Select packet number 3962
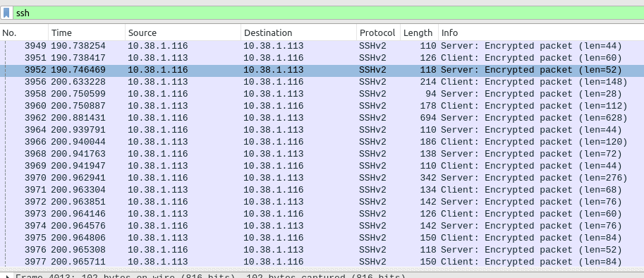 coord(322,118)
